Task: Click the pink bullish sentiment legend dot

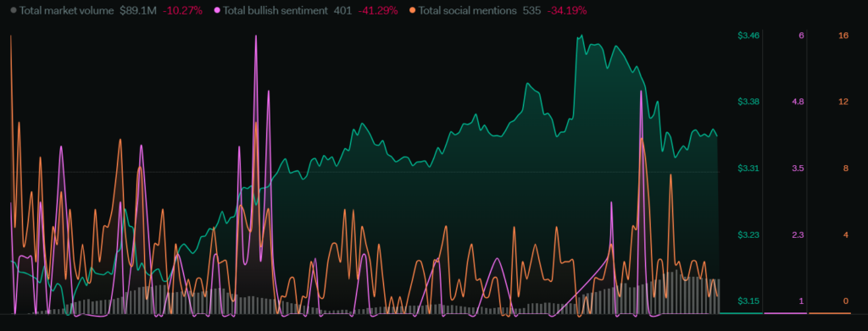Action: click(217, 10)
